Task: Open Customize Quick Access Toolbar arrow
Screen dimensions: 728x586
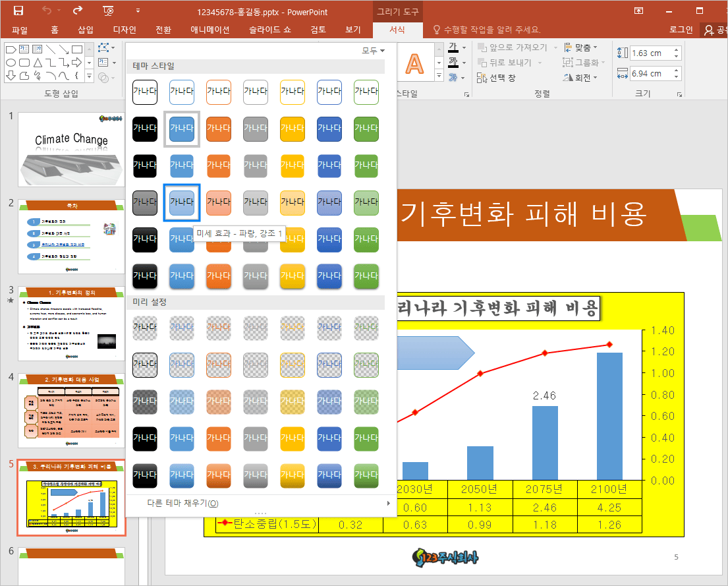Action: pyautogui.click(x=138, y=11)
